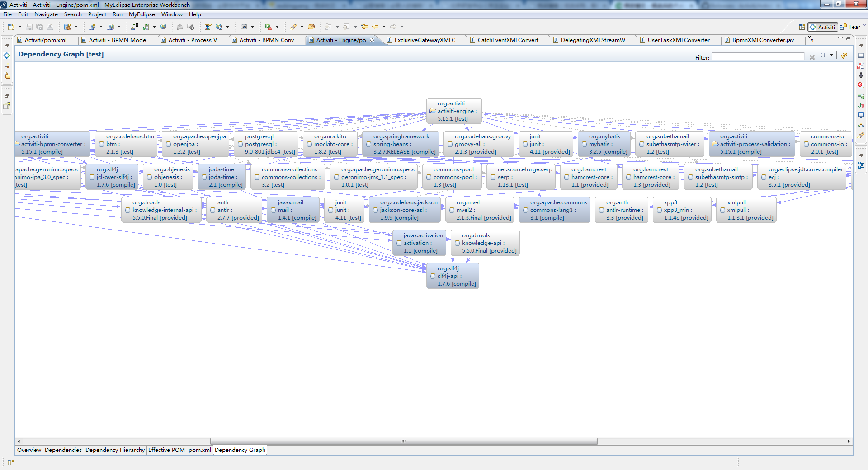Expand the camera capture dropdown arrow
868x470 pixels.
tap(252, 27)
